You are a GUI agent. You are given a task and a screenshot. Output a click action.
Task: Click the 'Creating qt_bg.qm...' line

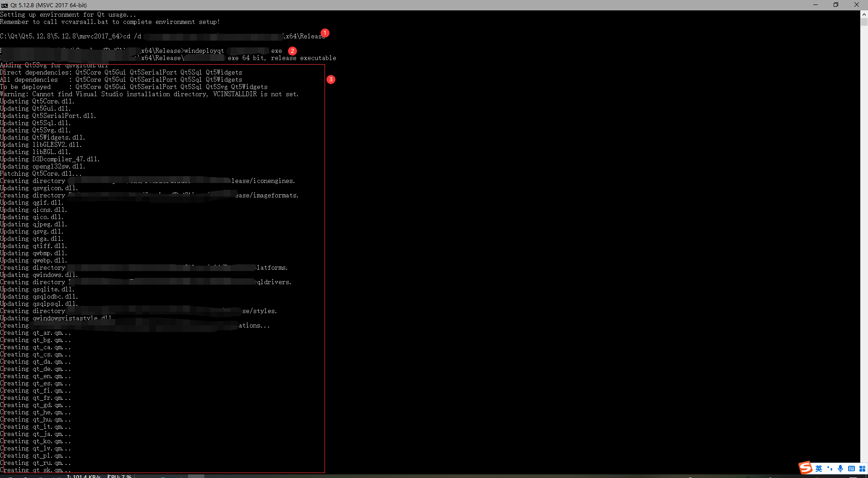[x=35, y=340]
